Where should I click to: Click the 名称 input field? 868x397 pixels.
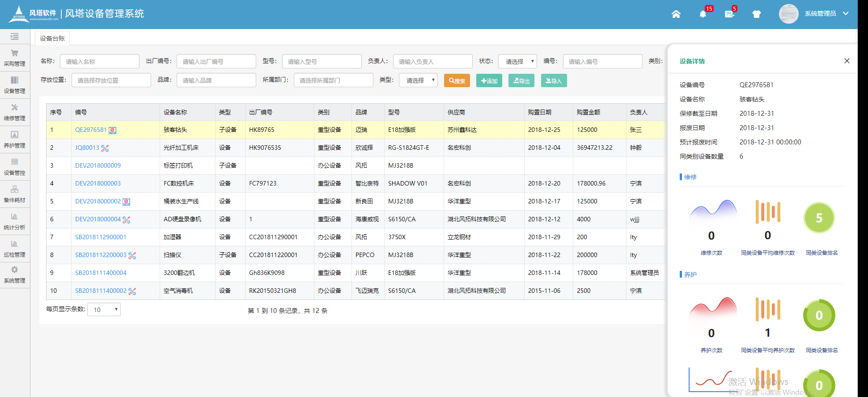click(x=99, y=61)
